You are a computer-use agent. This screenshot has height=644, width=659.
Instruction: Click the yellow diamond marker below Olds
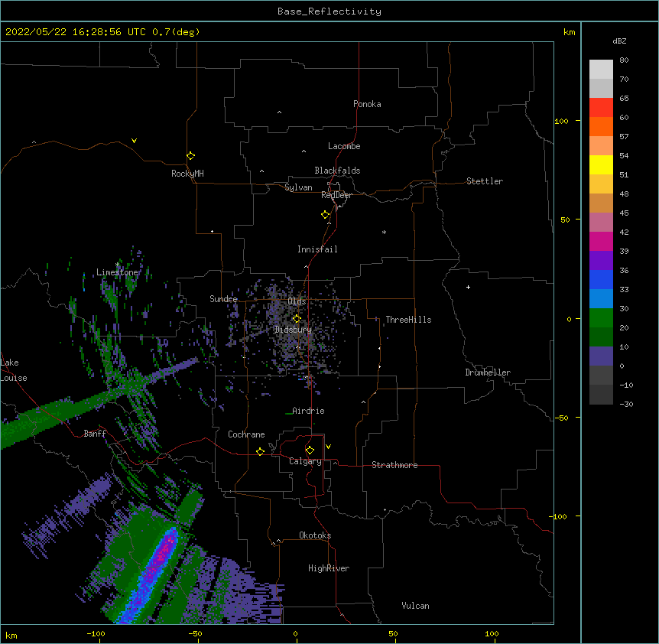(x=297, y=319)
